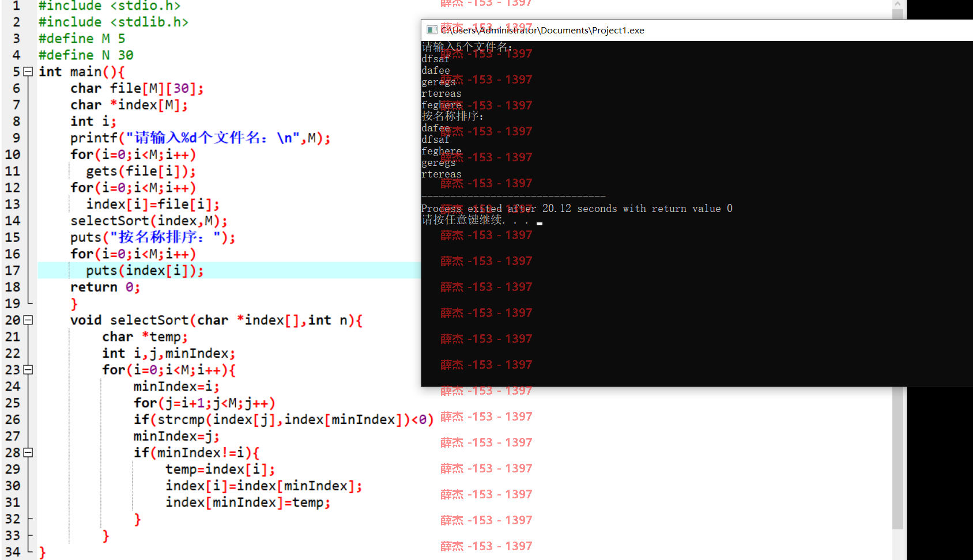Click the minIndex=j; statement
This screenshot has width=973, height=560.
[176, 437]
